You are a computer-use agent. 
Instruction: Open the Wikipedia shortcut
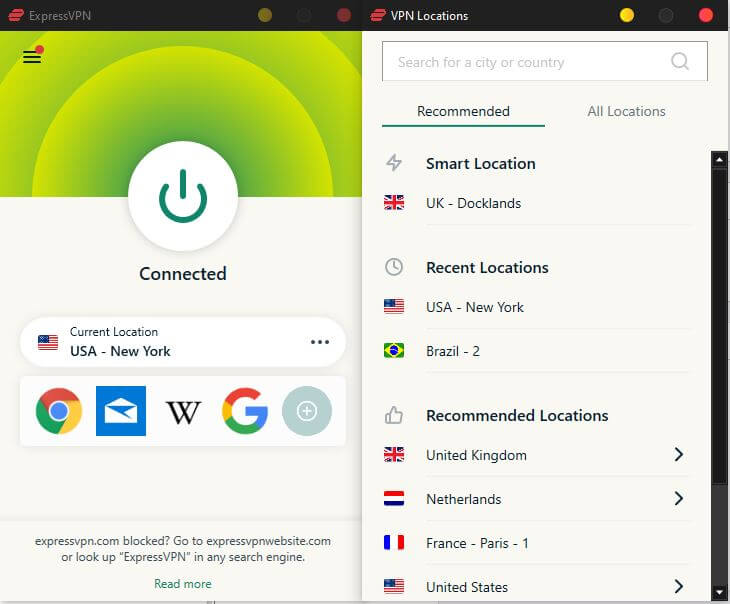[x=183, y=412]
